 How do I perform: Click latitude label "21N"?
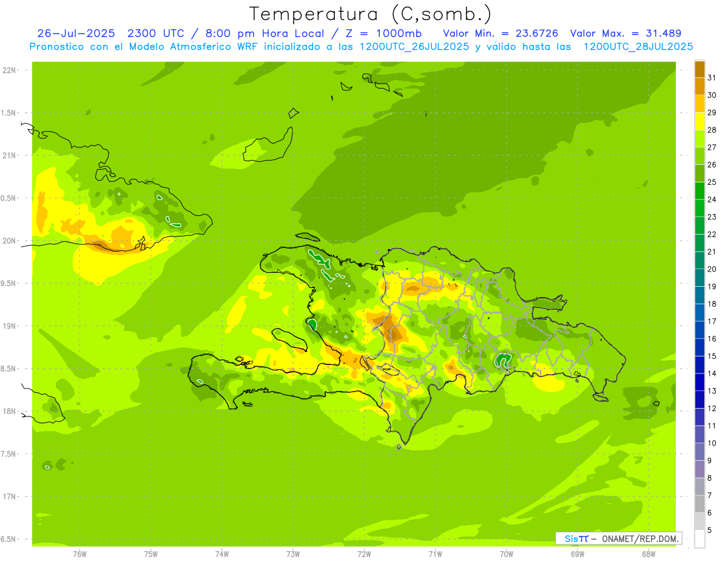10,155
